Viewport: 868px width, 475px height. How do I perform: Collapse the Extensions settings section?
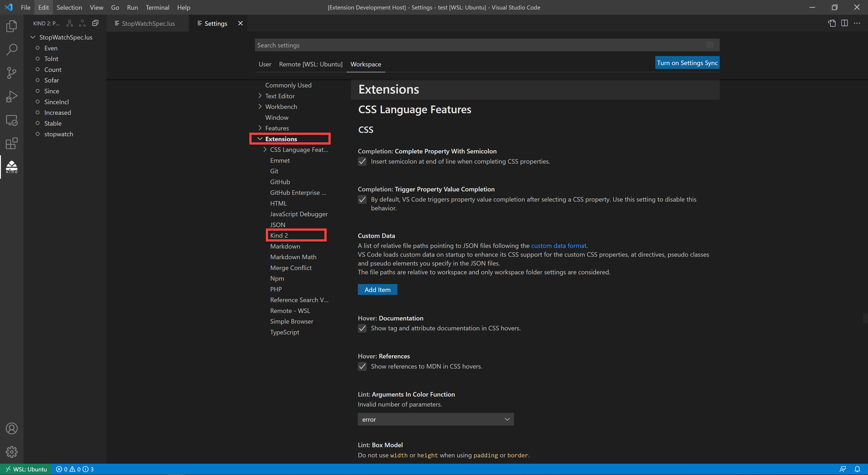pyautogui.click(x=260, y=139)
